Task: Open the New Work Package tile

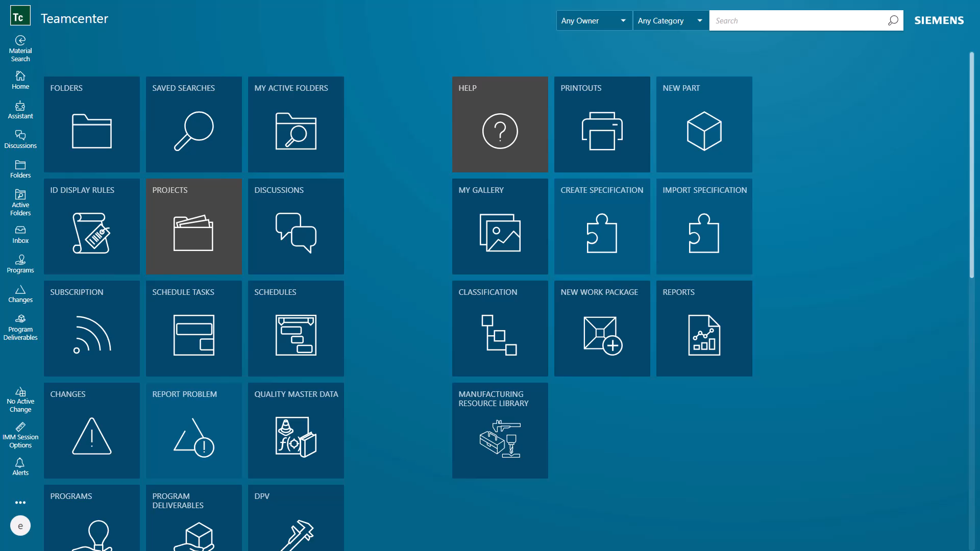Action: 602,328
